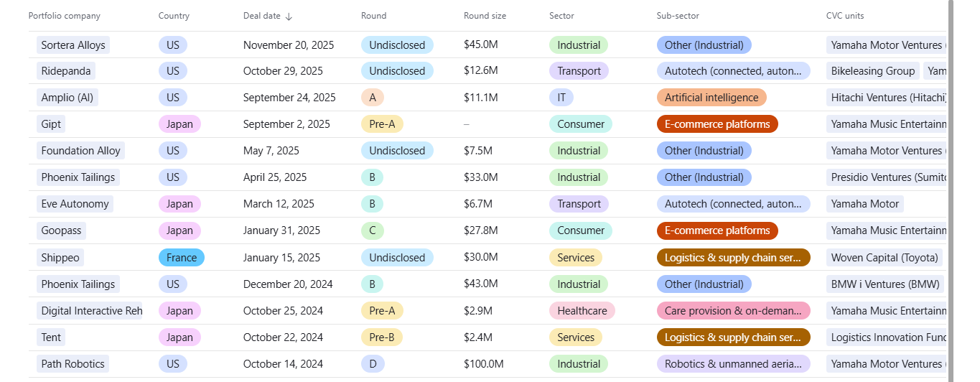Click the Deal date sort arrow icon
This screenshot has width=980, height=382.
[x=289, y=17]
